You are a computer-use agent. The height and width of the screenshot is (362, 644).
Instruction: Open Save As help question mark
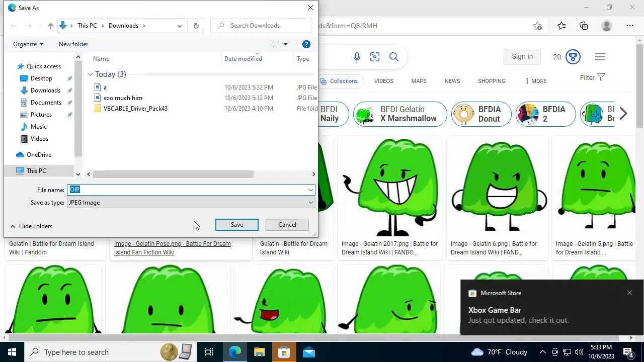tap(306, 44)
